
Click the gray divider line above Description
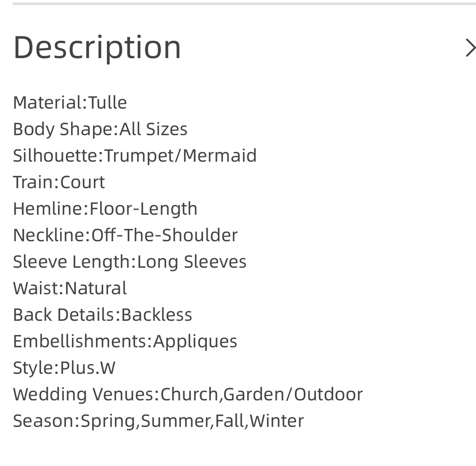pyautogui.click(x=244, y=4)
